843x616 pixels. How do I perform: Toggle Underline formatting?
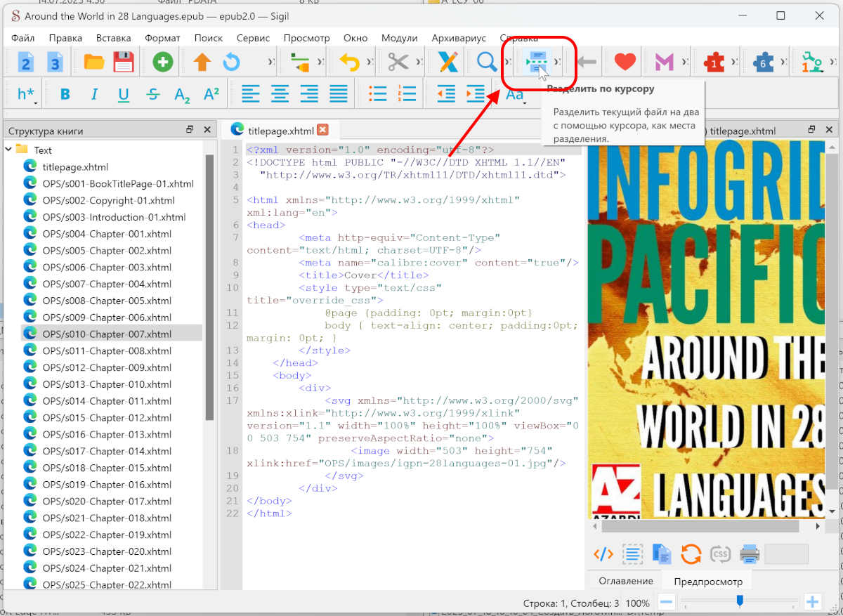124,95
